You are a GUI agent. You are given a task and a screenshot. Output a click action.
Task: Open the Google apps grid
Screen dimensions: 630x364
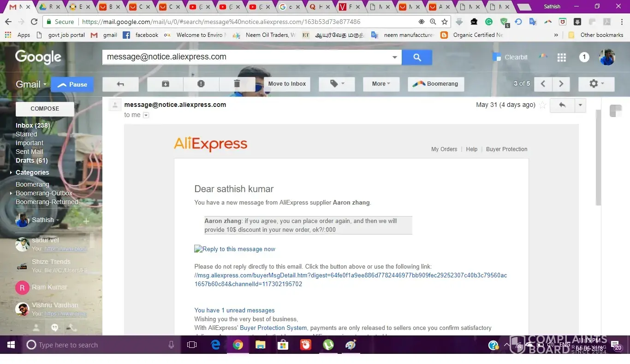pos(561,57)
